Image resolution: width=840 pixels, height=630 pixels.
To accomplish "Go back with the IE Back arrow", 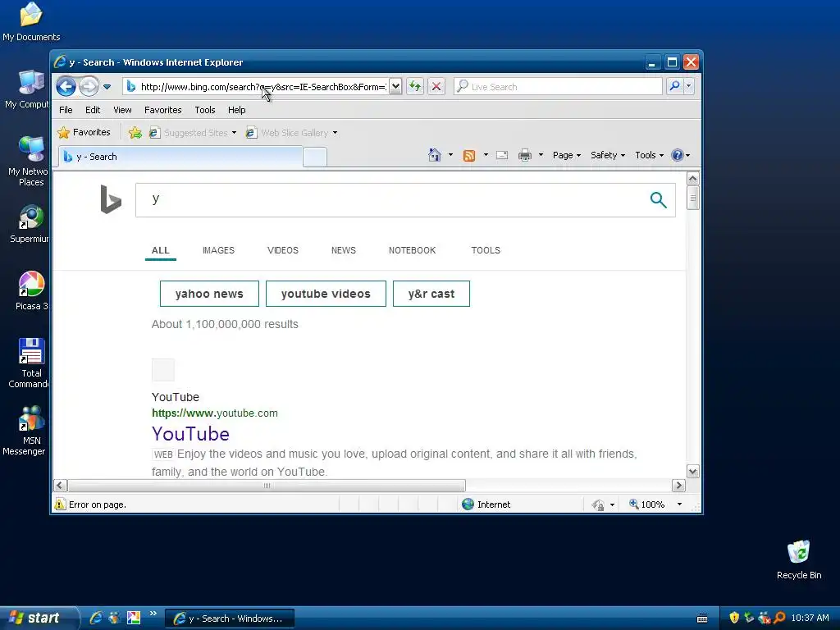I will click(66, 86).
